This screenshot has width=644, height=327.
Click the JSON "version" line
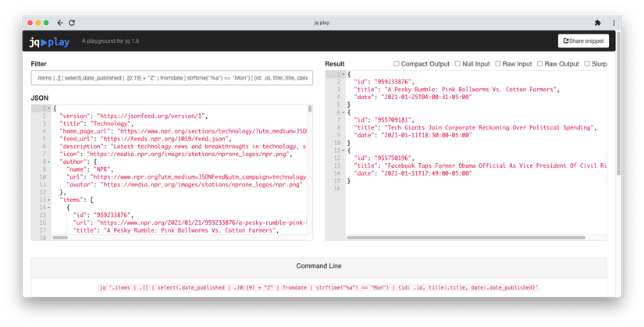point(133,116)
